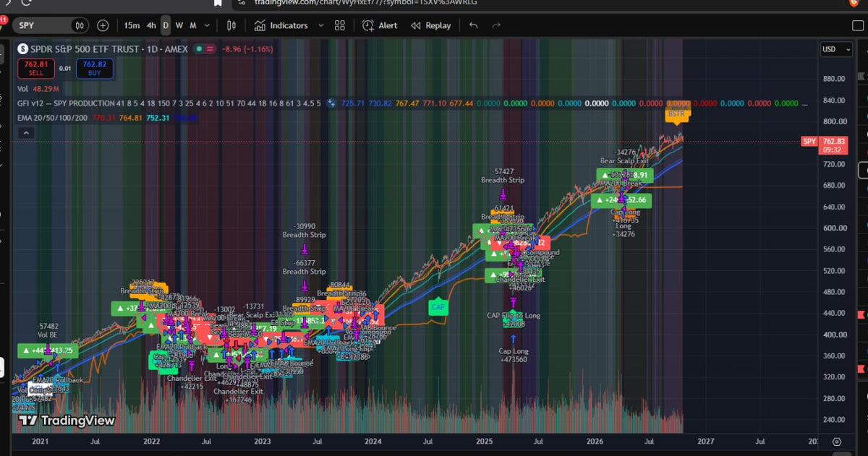Image resolution: width=868 pixels, height=456 pixels.
Task: Click the Vol BE -57482 marker
Action: pyautogui.click(x=48, y=330)
